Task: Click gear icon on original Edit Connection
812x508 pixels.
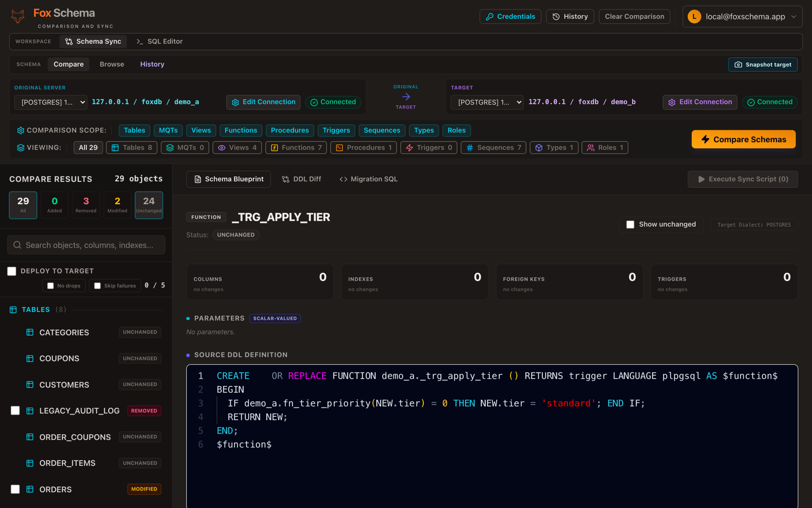Action: pos(235,103)
